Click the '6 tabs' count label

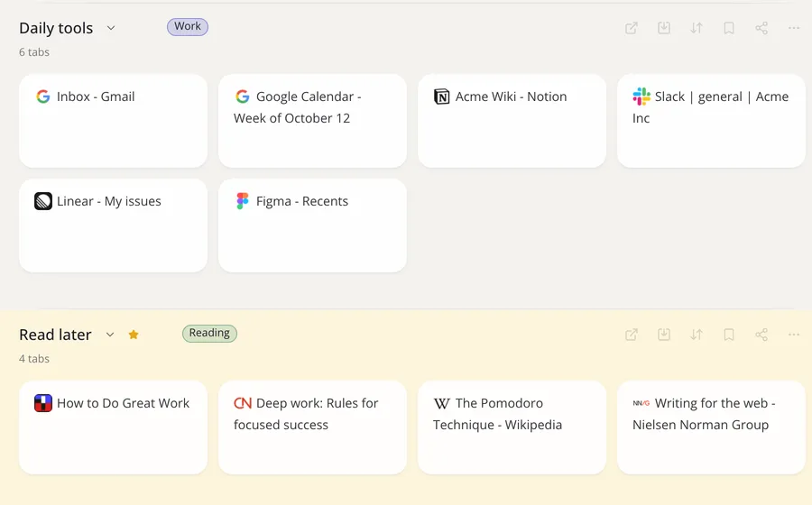34,51
